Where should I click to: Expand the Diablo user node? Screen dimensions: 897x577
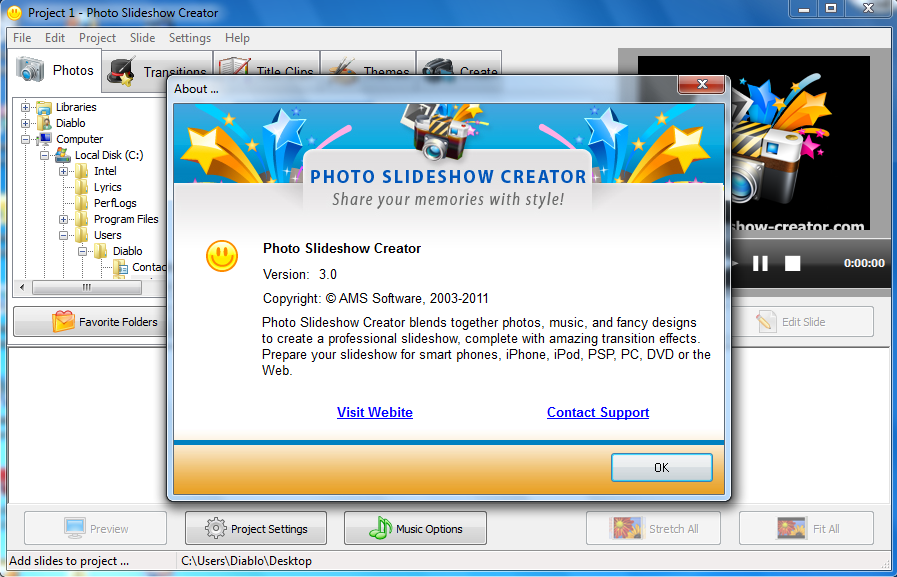click(25, 123)
